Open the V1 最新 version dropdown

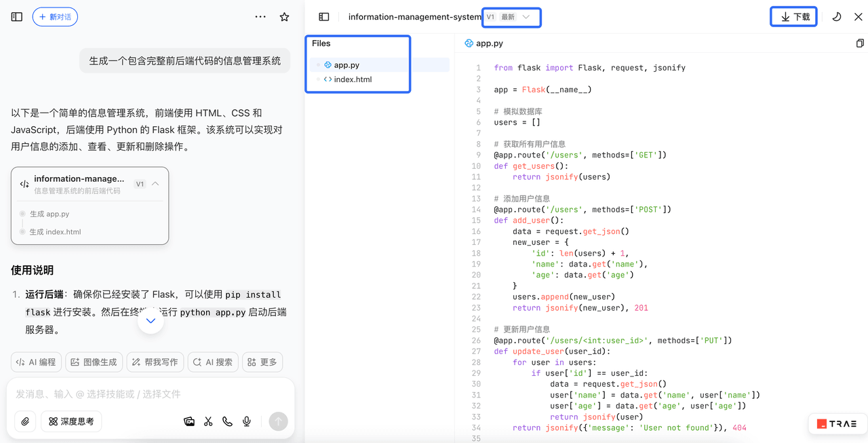coord(511,17)
